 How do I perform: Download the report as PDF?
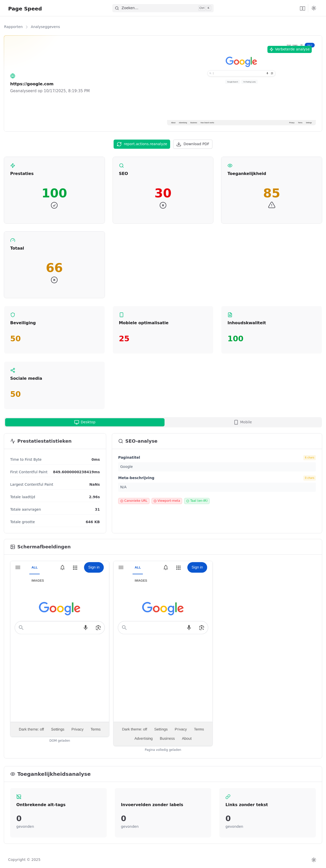(193, 144)
